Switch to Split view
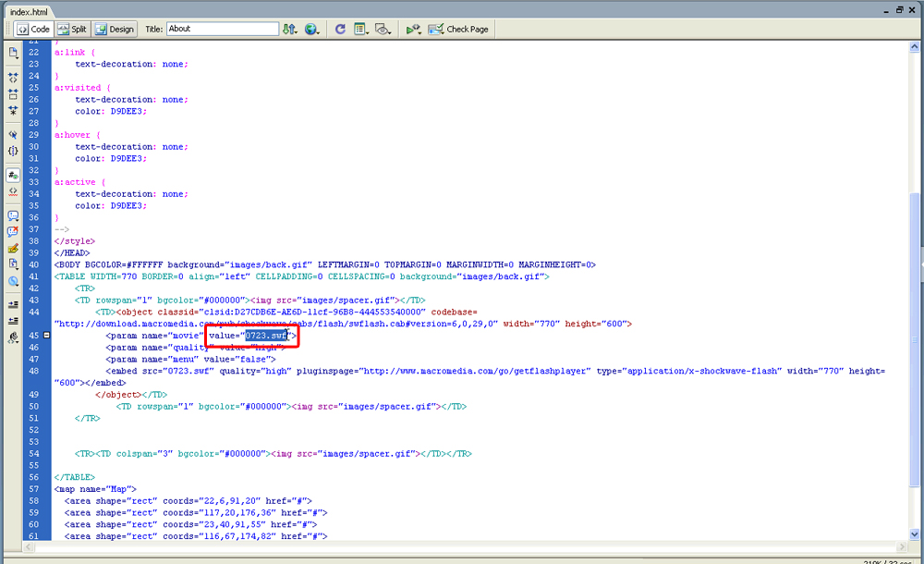This screenshot has height=564, width=924. click(x=72, y=29)
